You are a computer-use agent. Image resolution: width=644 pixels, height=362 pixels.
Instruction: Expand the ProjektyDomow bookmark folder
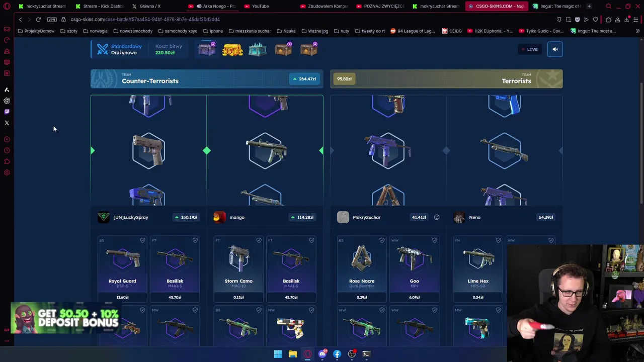click(36, 31)
